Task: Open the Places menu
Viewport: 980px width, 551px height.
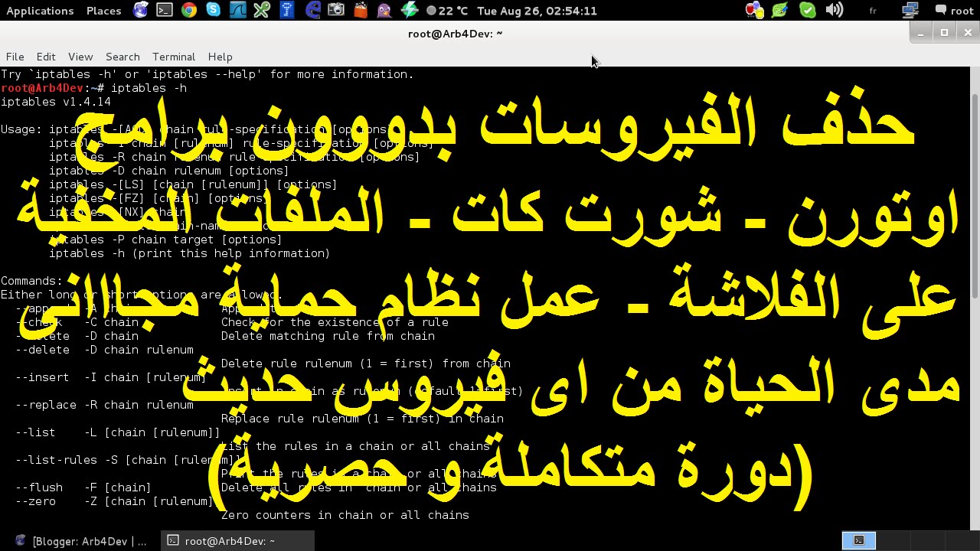Action: coord(103,11)
